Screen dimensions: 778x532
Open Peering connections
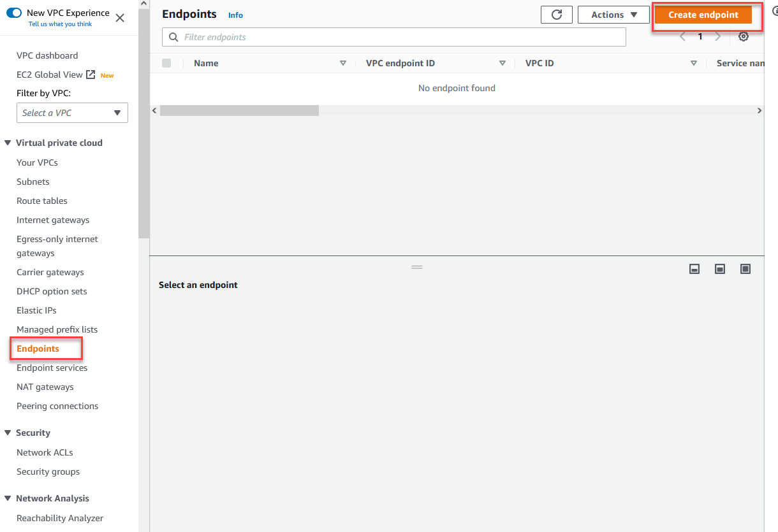57,406
